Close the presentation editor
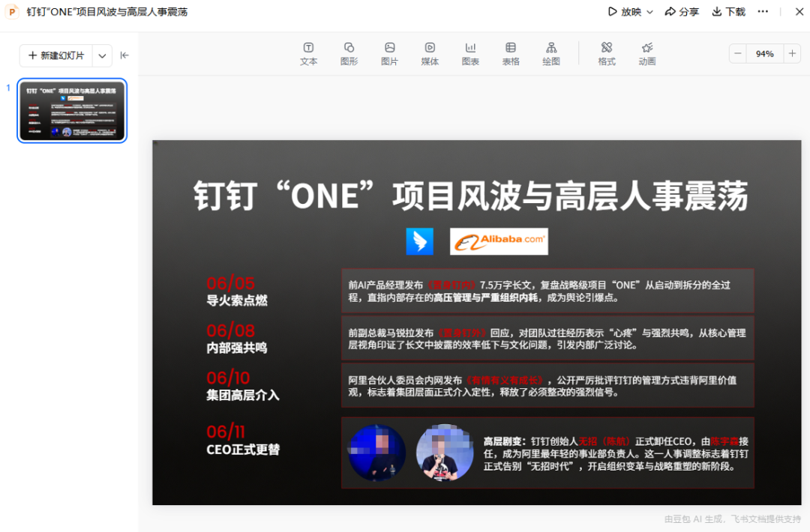The image size is (810, 532). point(799,11)
